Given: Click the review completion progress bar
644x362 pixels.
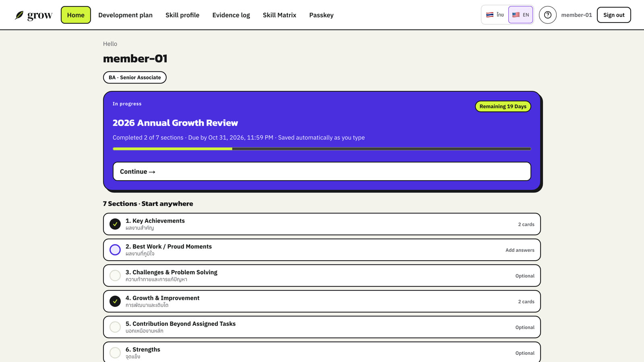Looking at the screenshot, I should [x=322, y=149].
